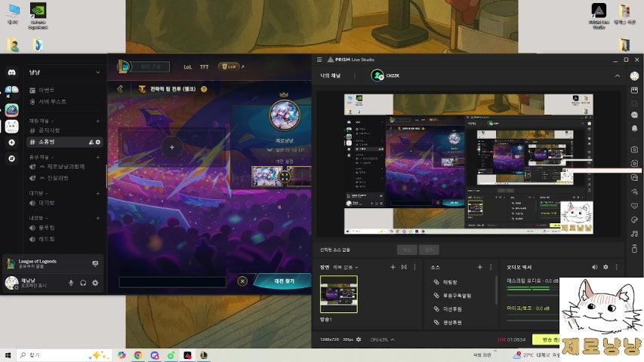Add a new source with the 소스 plus
The height and width of the screenshot is (362, 644).
coord(479,267)
